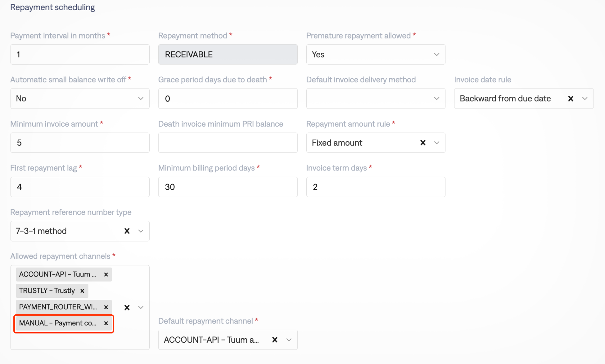This screenshot has height=364, width=605.
Task: Expand Allowed repayment channels dropdown arrow
Action: coord(141,307)
